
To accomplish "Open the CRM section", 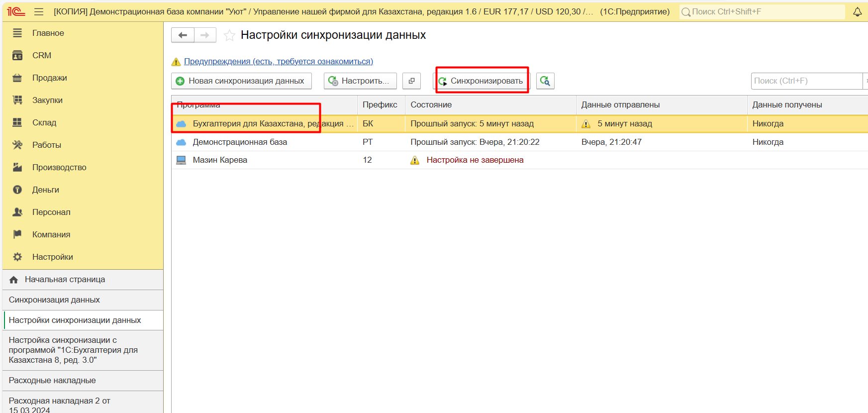I will click(42, 56).
